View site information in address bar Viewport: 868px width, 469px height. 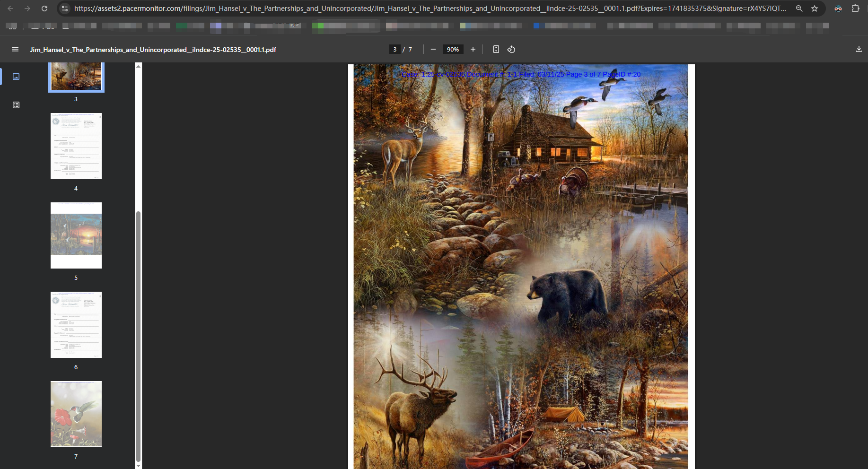(x=65, y=9)
